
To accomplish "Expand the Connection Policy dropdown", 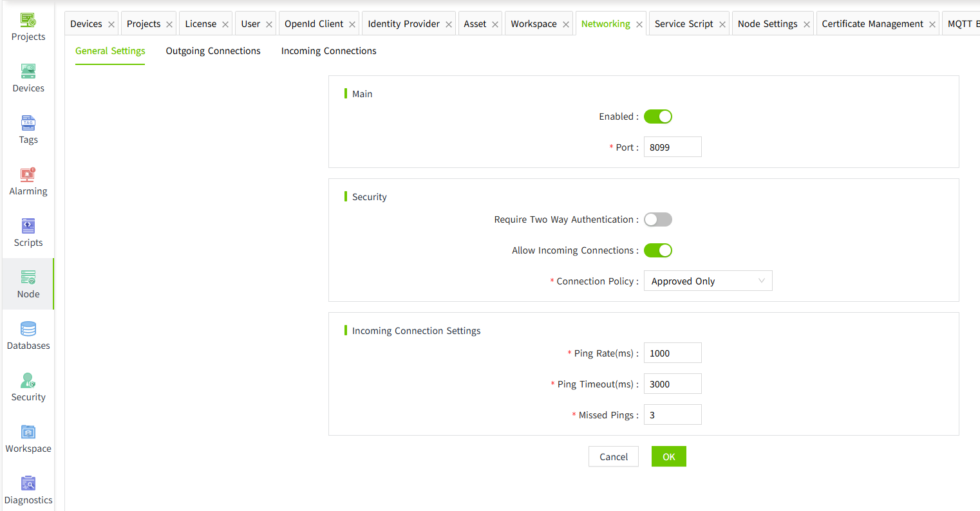I will tap(708, 281).
